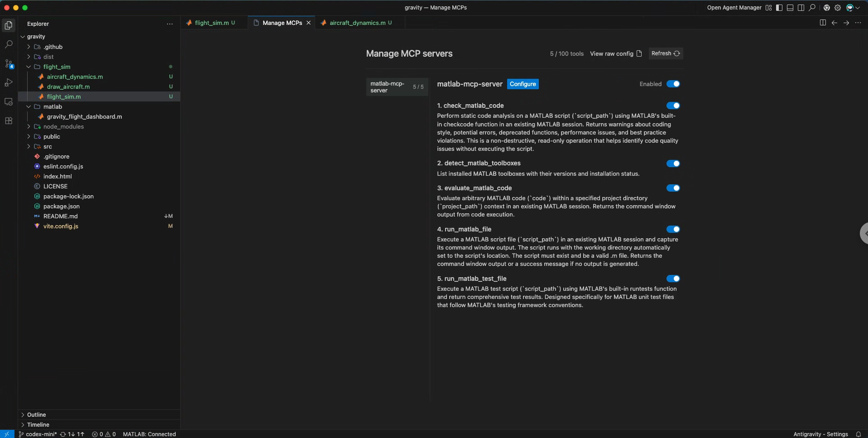Click the split editor right icon
The image size is (868, 438).
click(x=823, y=23)
